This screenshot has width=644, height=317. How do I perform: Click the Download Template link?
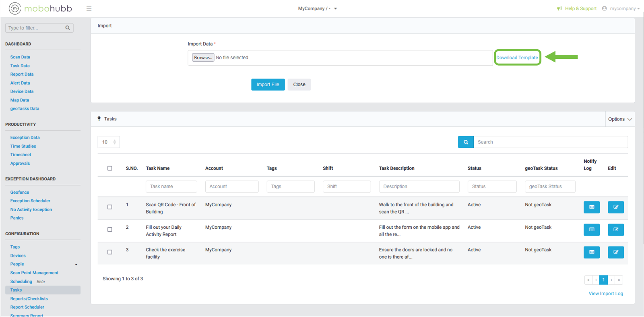pos(517,58)
